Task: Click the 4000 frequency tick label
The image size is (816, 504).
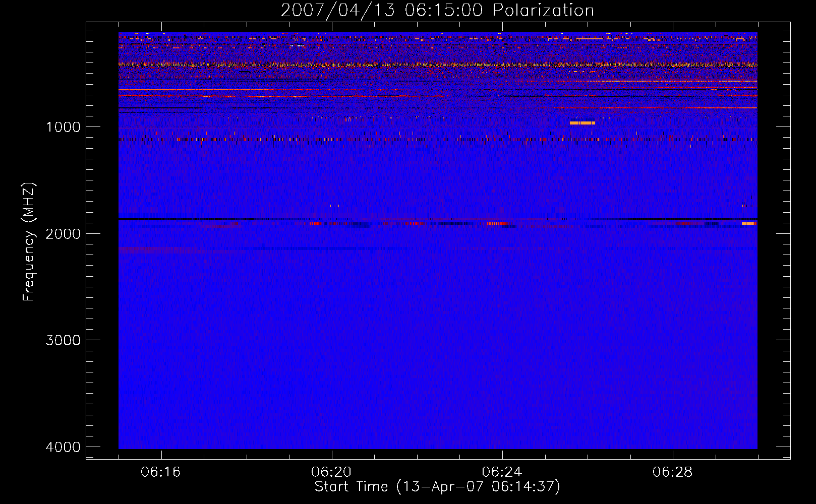Action: tap(63, 447)
